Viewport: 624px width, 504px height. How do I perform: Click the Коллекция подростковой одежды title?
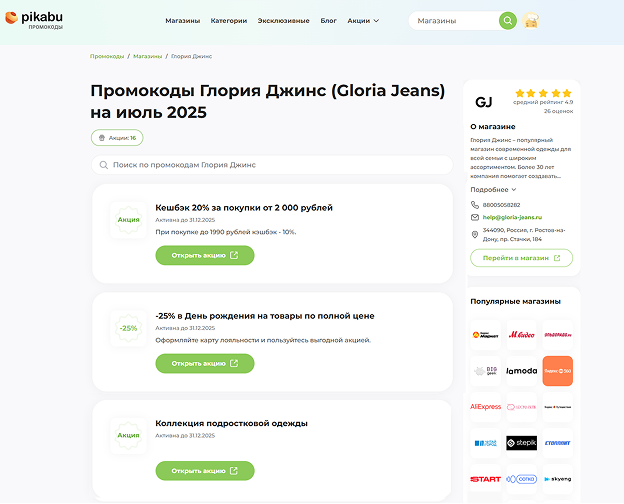coord(231,424)
